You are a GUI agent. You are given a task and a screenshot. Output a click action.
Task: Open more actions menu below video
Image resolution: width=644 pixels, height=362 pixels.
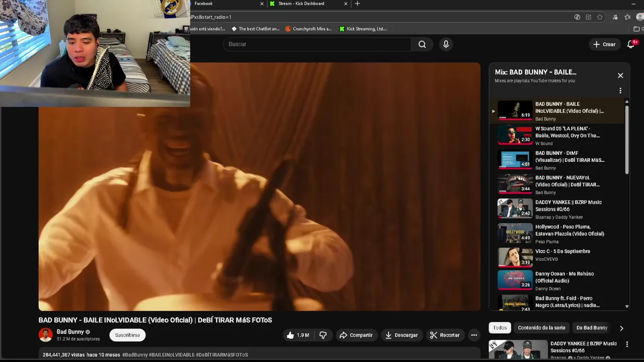[474, 335]
